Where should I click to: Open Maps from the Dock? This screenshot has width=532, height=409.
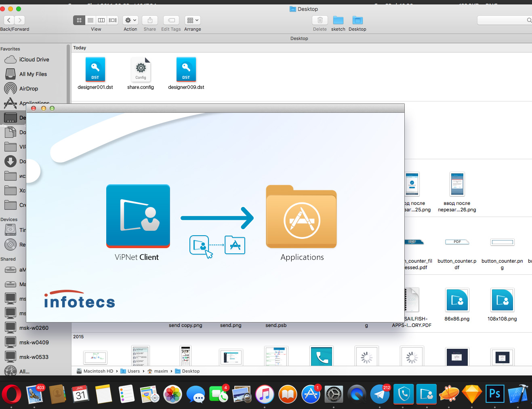tap(149, 394)
